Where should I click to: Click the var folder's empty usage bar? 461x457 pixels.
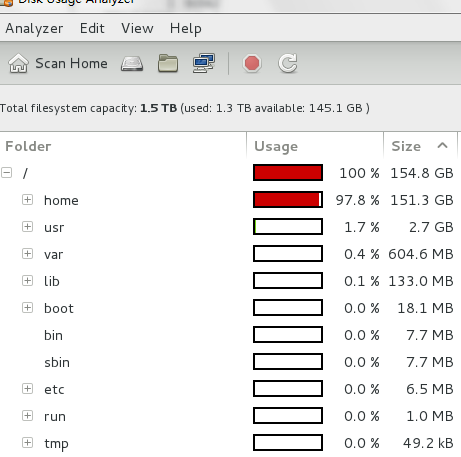(288, 254)
